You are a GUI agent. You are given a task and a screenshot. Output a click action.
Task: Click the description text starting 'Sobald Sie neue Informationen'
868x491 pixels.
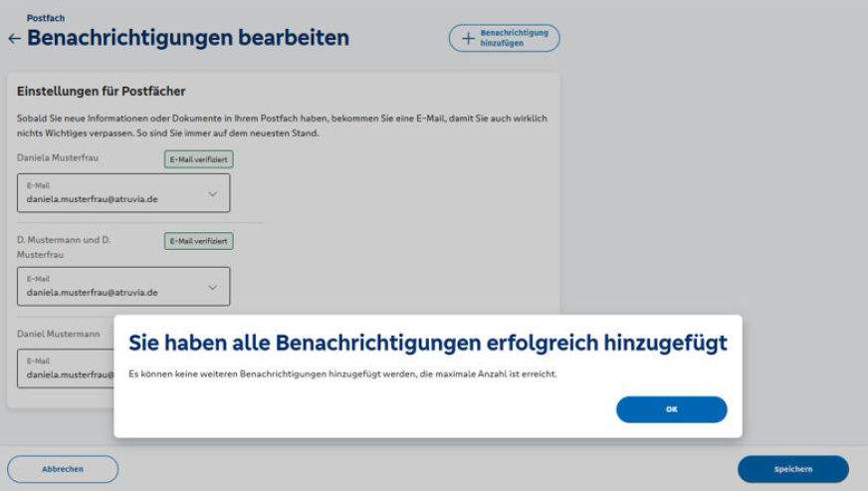point(282,125)
